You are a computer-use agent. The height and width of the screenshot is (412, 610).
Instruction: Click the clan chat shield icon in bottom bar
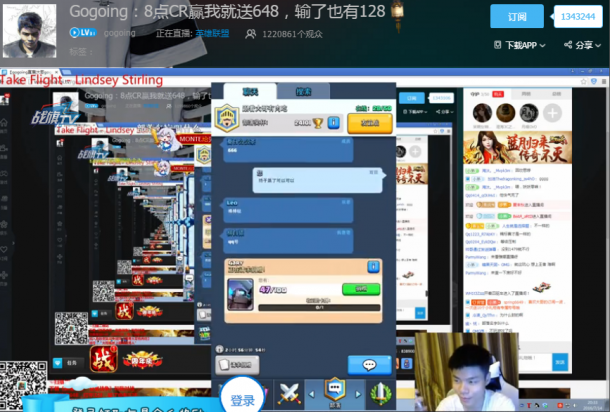point(335,390)
